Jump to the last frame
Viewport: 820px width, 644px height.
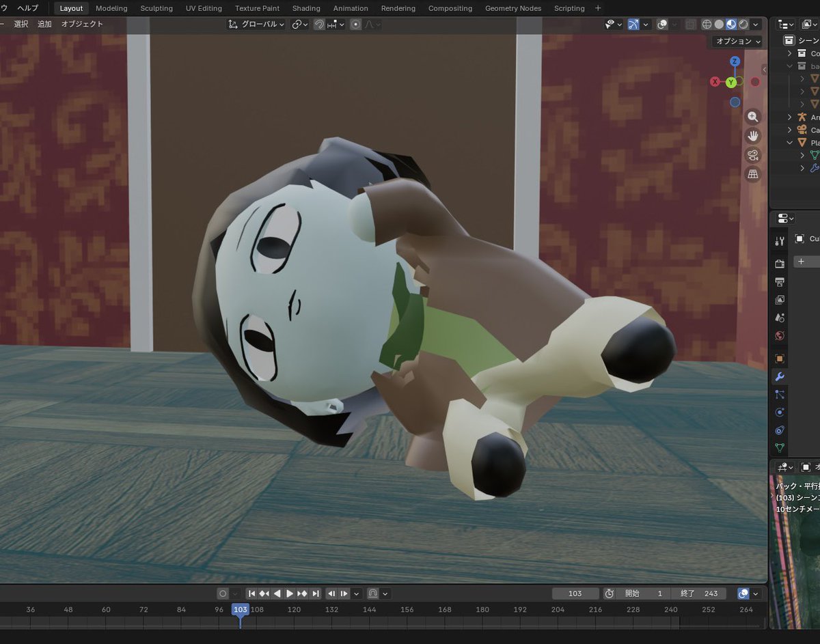(x=316, y=593)
